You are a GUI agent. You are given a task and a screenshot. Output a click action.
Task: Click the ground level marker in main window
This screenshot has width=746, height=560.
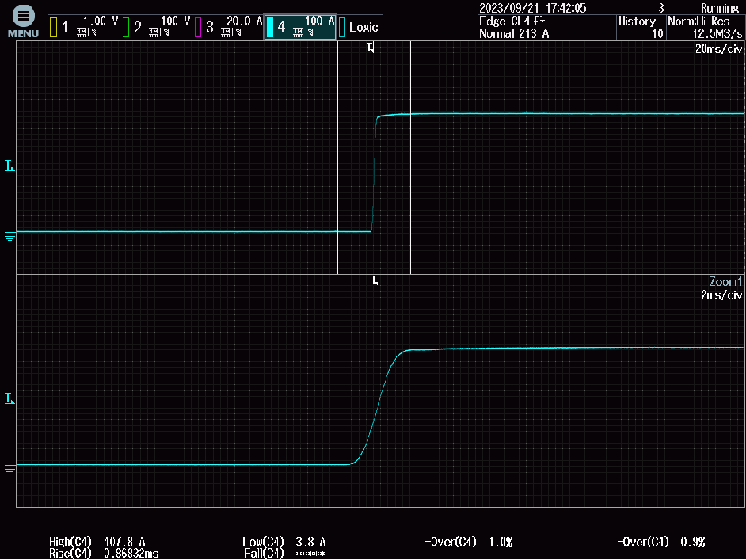tap(10, 235)
